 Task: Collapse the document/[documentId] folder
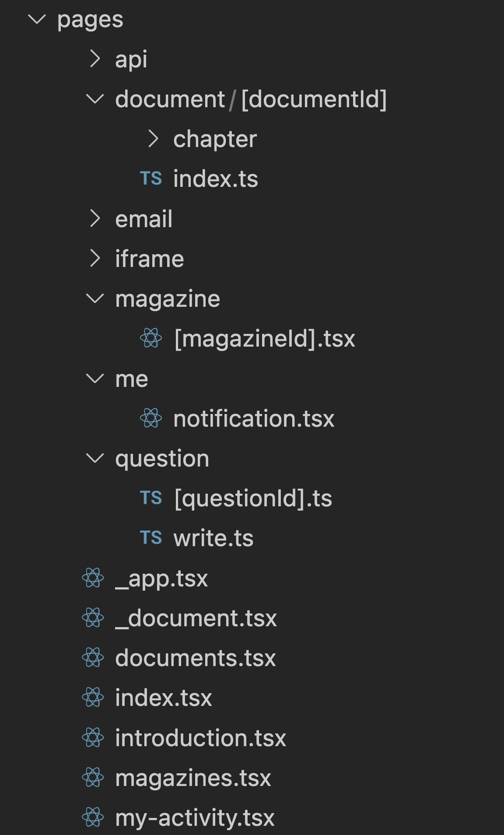(95, 99)
